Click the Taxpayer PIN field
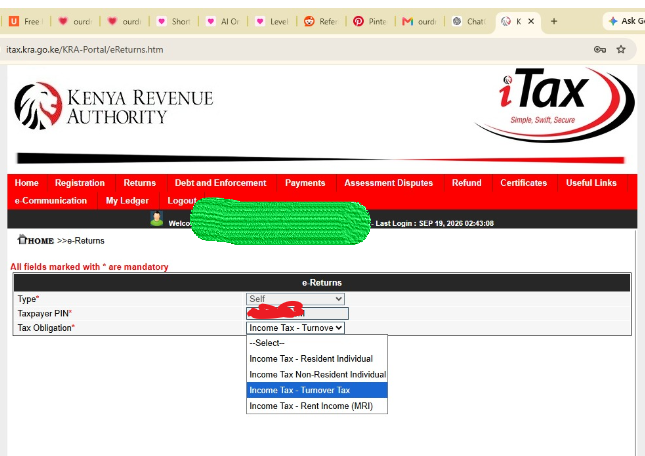Image resolution: width=645 pixels, height=456 pixels. pyautogui.click(x=297, y=313)
